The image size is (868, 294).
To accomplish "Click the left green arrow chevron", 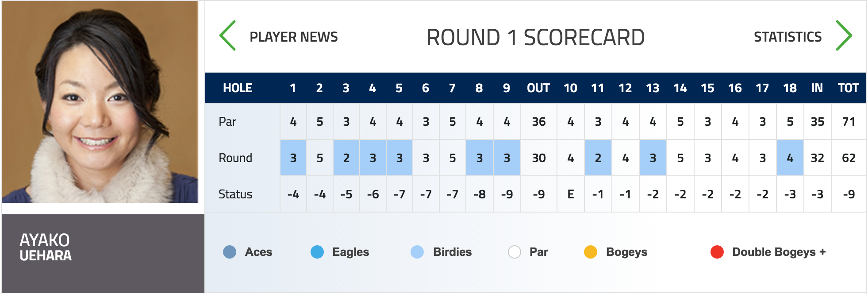I will pyautogui.click(x=228, y=36).
